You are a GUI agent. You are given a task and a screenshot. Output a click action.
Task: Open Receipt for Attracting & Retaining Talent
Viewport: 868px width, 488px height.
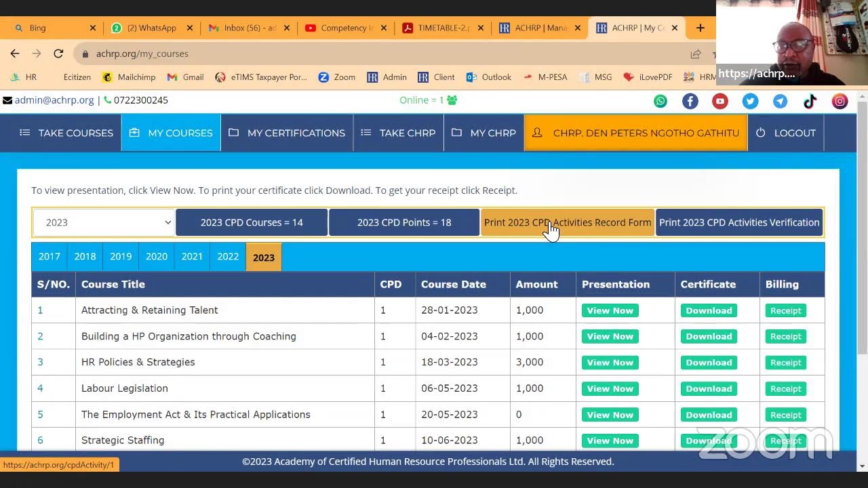pos(786,310)
